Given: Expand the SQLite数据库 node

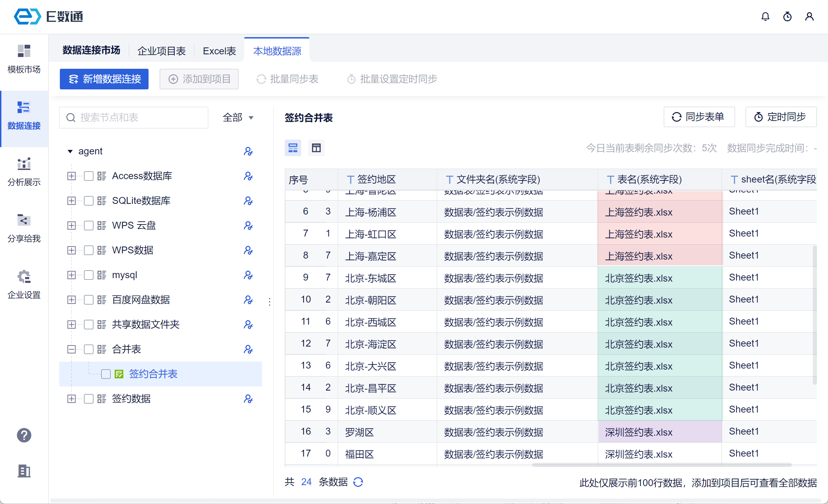Looking at the screenshot, I should coord(71,201).
